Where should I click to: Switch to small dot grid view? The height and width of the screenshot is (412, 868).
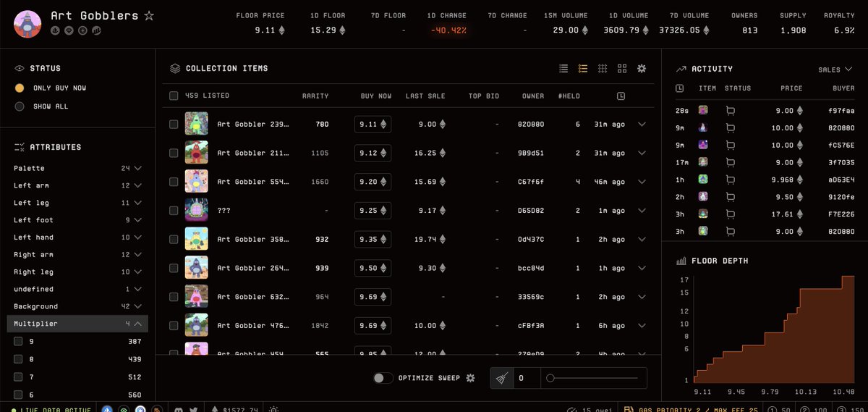[603, 68]
